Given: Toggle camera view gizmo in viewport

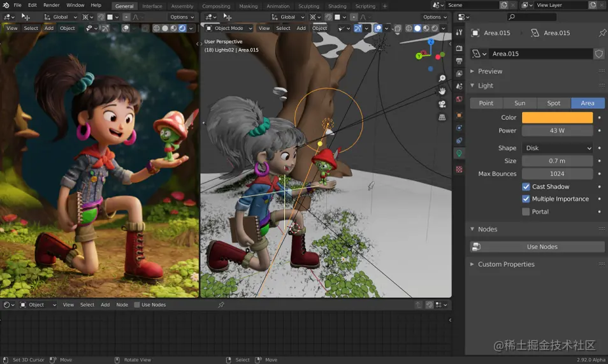Looking at the screenshot, I should pyautogui.click(x=442, y=105).
